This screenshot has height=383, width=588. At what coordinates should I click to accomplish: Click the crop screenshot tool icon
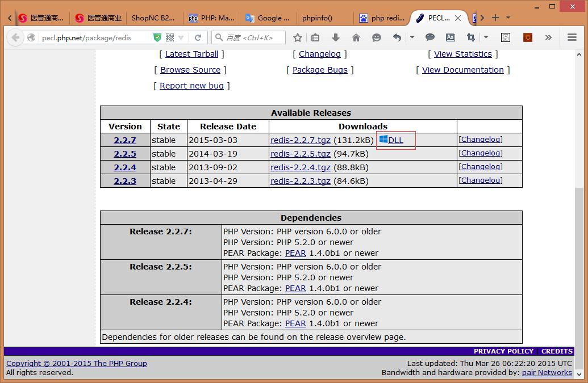[470, 37]
